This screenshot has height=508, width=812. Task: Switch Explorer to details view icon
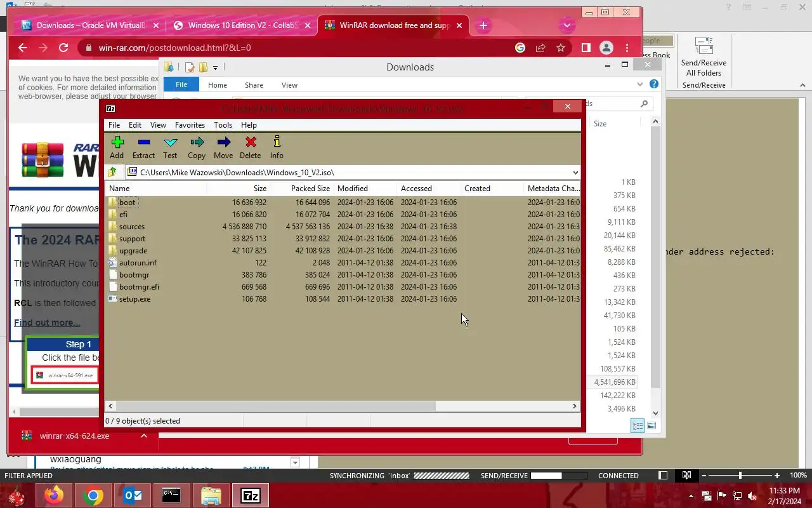[x=638, y=425]
